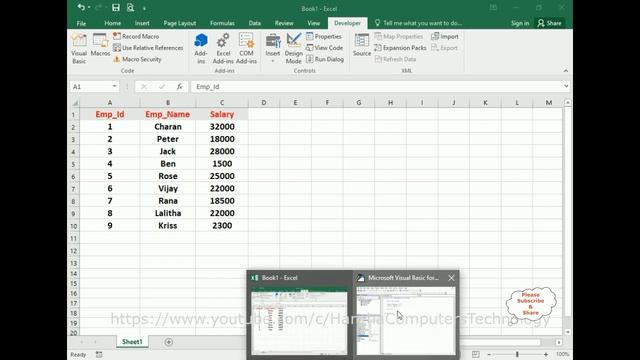Switch to the Home tab
This screenshot has width=640, height=360.
(x=112, y=23)
